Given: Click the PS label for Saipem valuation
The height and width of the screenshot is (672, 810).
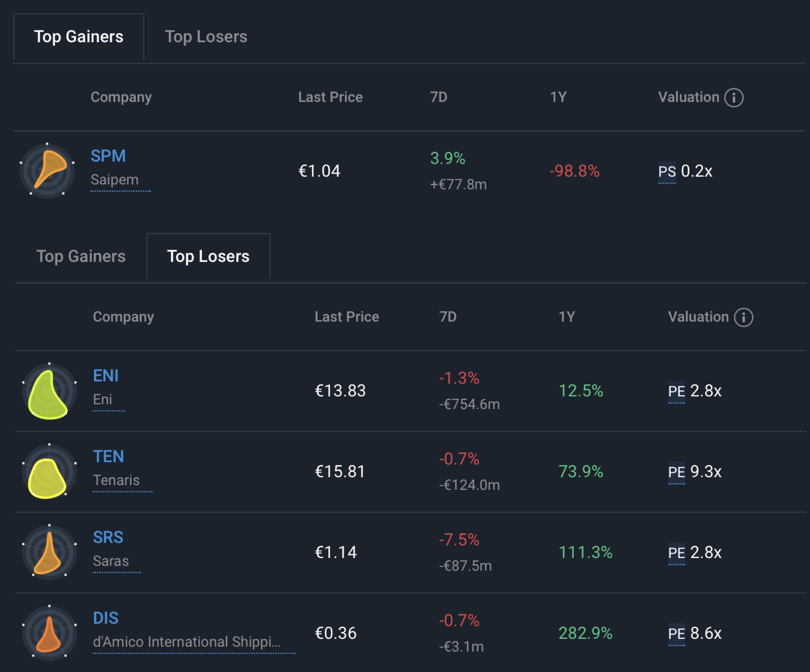Looking at the screenshot, I should click(x=667, y=171).
